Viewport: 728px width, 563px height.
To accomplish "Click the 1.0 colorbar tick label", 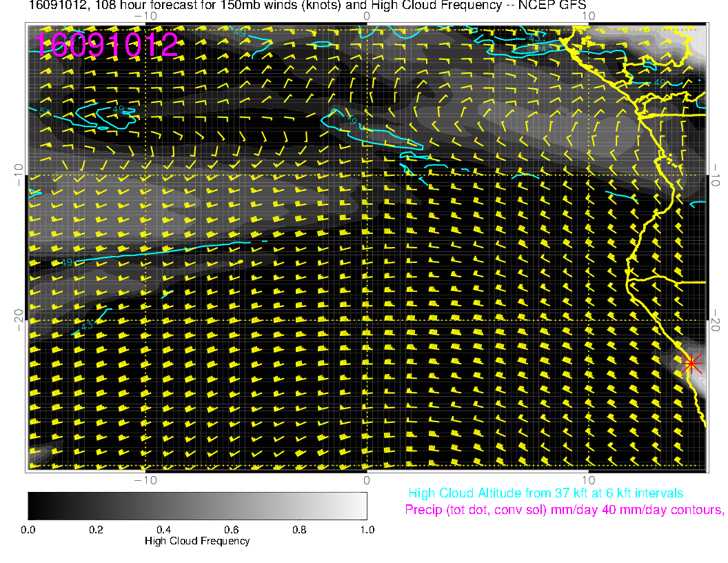I will click(x=367, y=530).
